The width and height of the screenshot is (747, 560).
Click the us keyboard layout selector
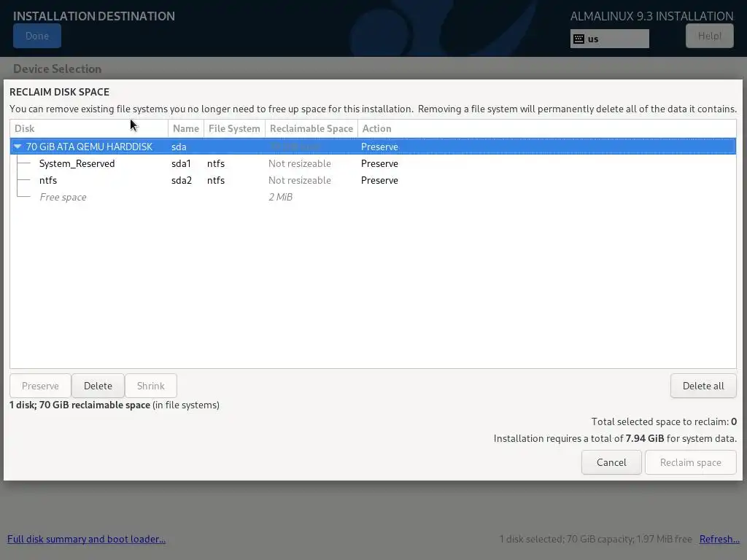coord(609,39)
